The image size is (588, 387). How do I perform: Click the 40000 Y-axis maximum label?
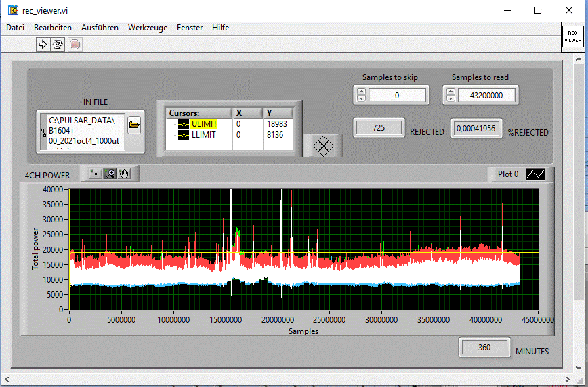pos(53,190)
